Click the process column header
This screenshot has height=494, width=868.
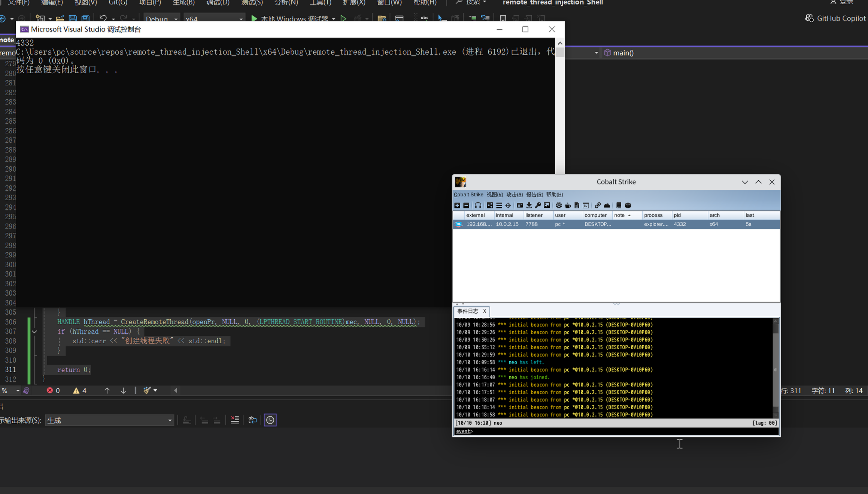click(657, 215)
